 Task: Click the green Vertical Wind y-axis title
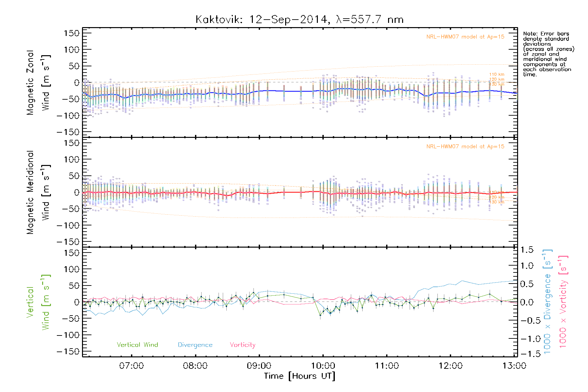pyautogui.click(x=38, y=302)
